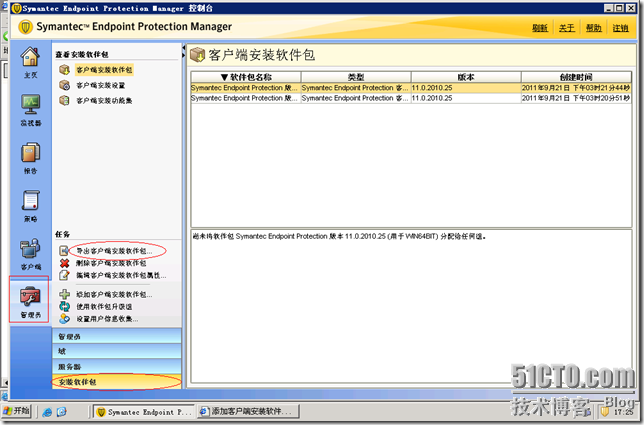This screenshot has width=644, height=425.
Task: Click the export package task icon
Action: [64, 250]
